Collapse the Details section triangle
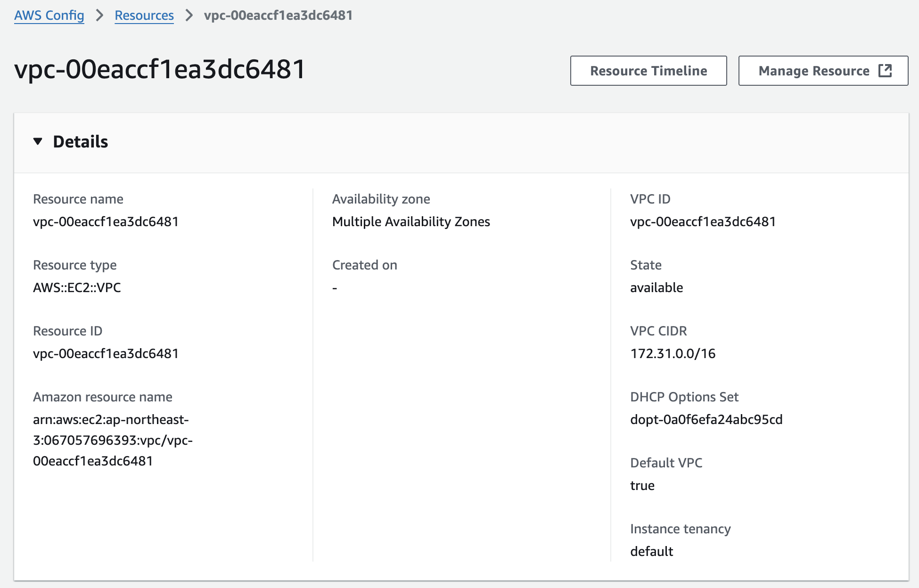 point(38,141)
